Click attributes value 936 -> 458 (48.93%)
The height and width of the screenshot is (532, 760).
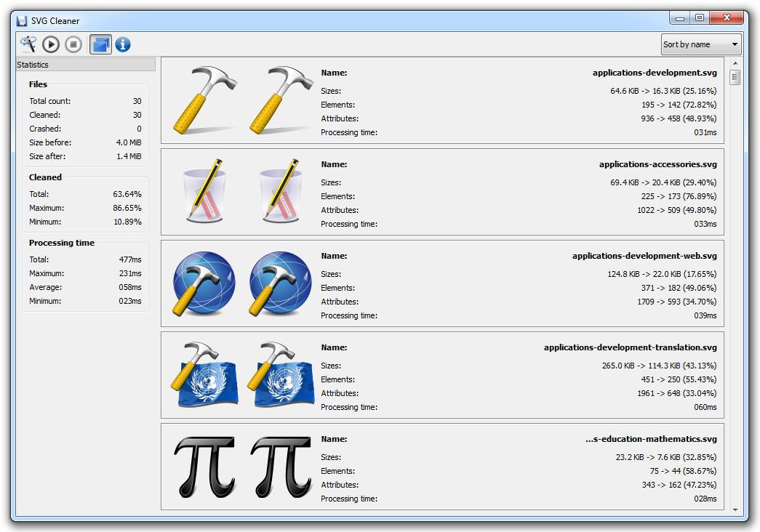[679, 118]
